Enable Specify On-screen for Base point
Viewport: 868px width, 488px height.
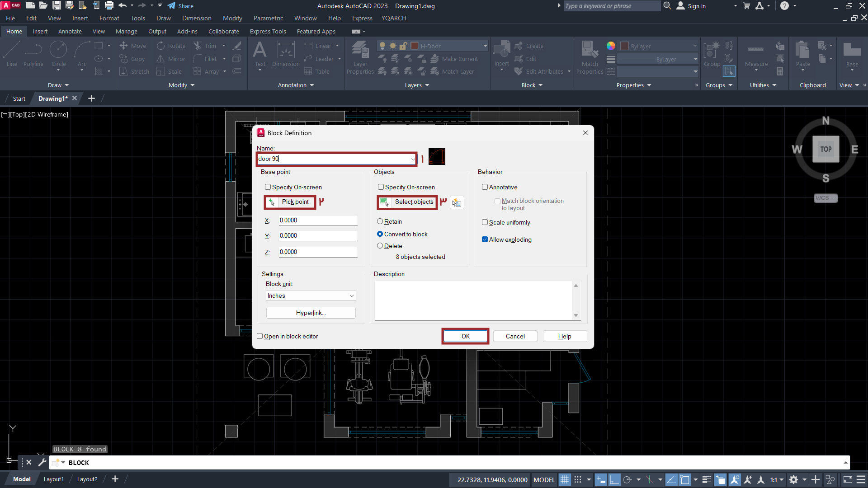pos(268,187)
